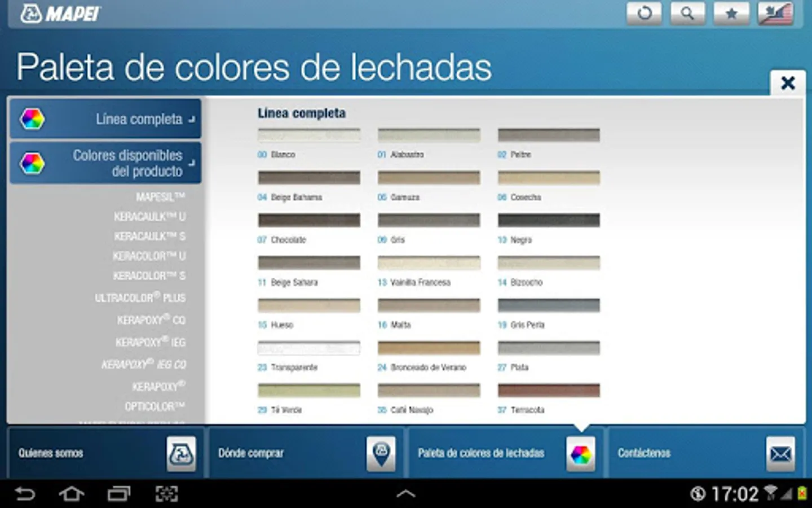812x508 pixels.
Task: Pick the 35 Café Navajo swatch
Action: (x=429, y=390)
